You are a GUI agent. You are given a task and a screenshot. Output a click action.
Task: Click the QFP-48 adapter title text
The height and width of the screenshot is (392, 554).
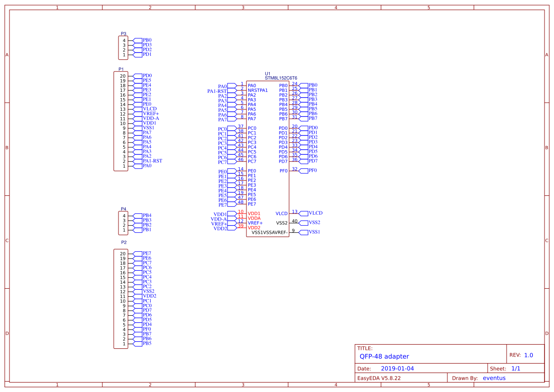point(385,356)
